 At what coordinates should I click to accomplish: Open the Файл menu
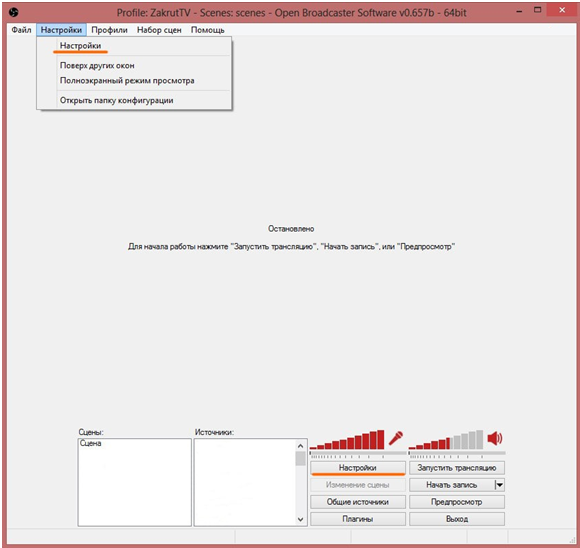[21, 30]
